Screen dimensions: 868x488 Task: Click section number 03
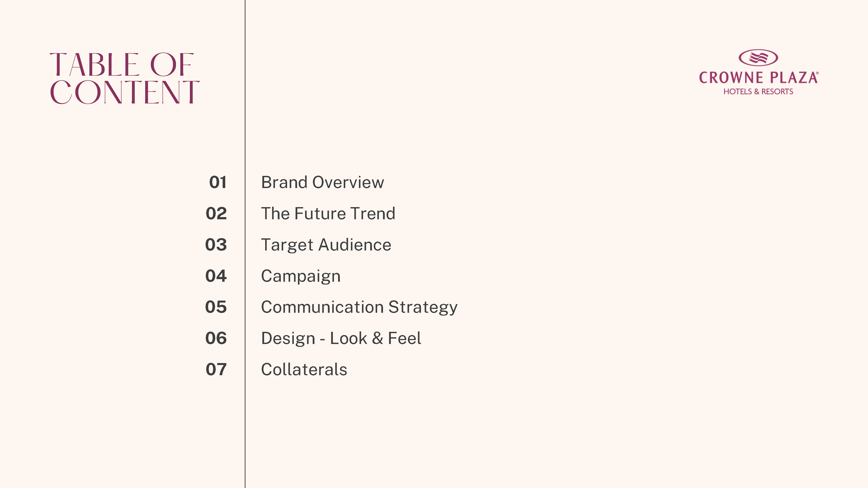[x=216, y=245]
